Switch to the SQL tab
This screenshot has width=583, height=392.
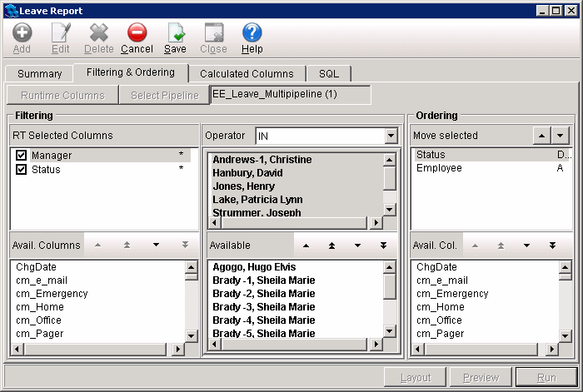328,74
